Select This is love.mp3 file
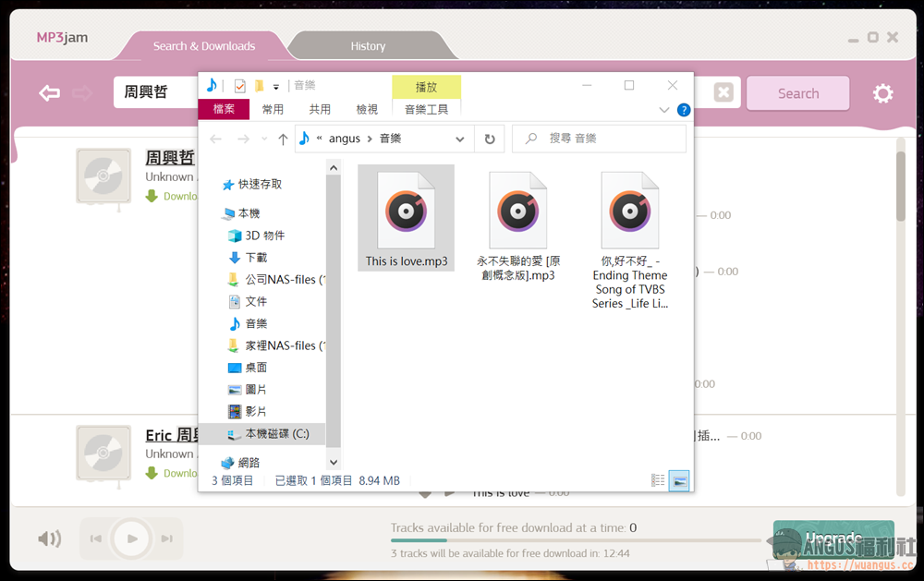Image resolution: width=924 pixels, height=581 pixels. tap(406, 218)
